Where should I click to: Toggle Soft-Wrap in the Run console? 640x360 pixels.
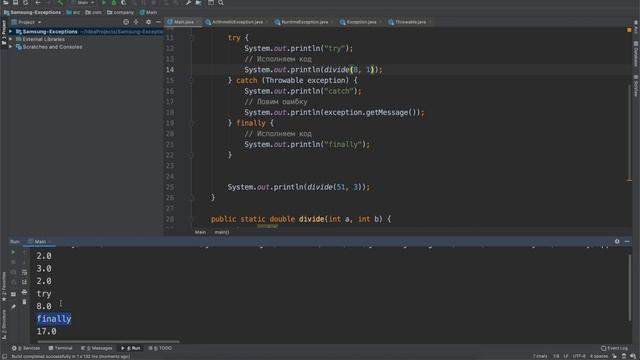[x=24, y=272]
